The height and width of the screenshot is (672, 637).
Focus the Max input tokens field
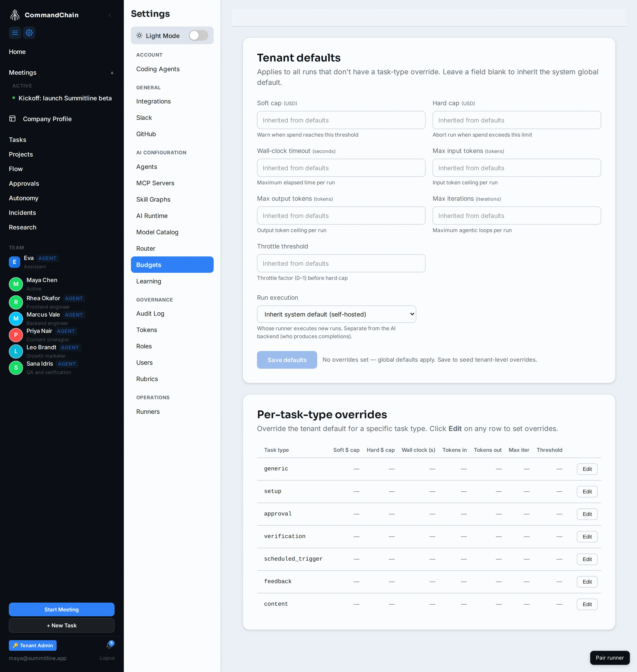click(516, 168)
